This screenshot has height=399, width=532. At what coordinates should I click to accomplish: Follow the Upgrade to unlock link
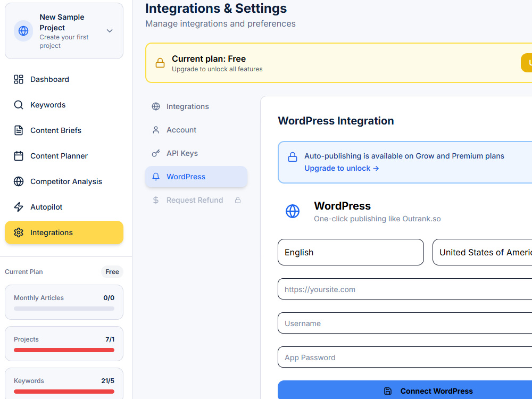[x=342, y=168]
